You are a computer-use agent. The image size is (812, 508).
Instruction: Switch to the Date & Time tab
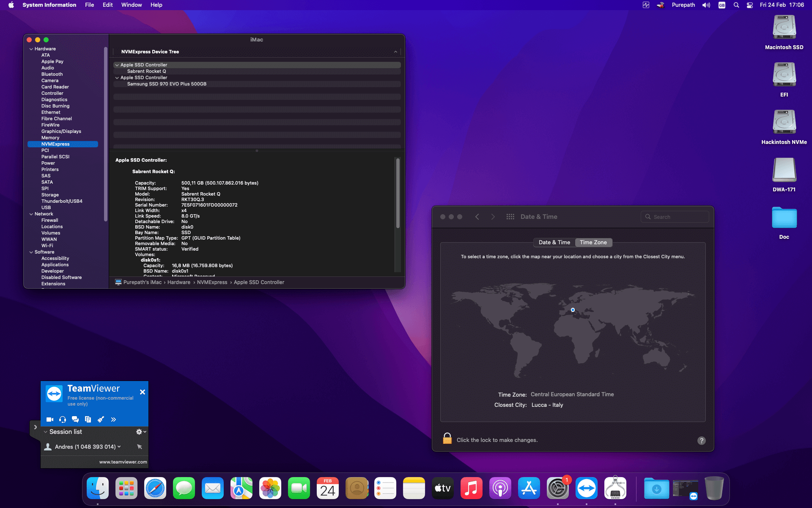(x=554, y=243)
